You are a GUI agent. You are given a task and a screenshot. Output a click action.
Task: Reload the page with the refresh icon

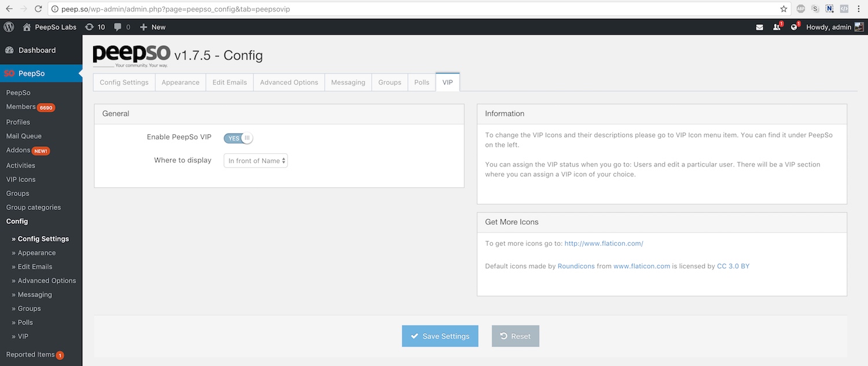[38, 9]
